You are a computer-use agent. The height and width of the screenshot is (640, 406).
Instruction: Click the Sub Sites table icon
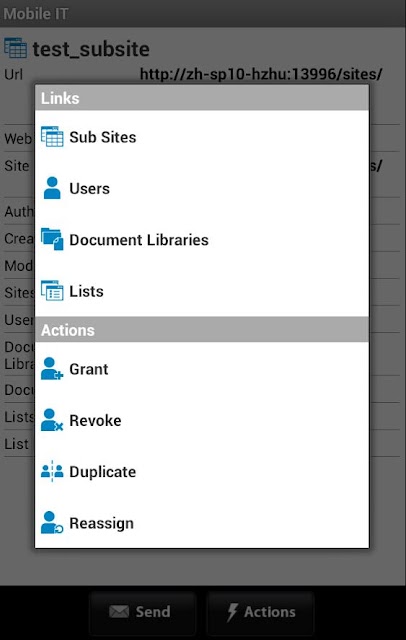tap(52, 137)
